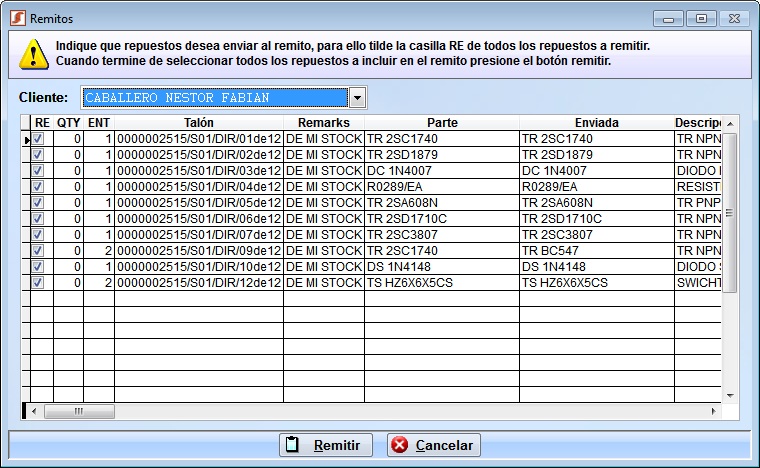Click the Remarks column header

pyautogui.click(x=323, y=123)
